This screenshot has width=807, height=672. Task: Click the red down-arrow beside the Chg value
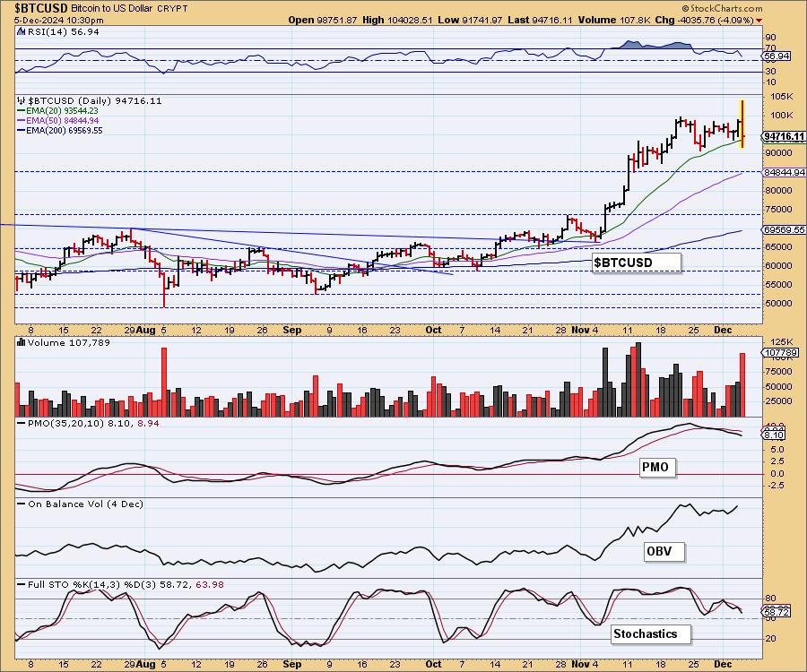coord(759,20)
